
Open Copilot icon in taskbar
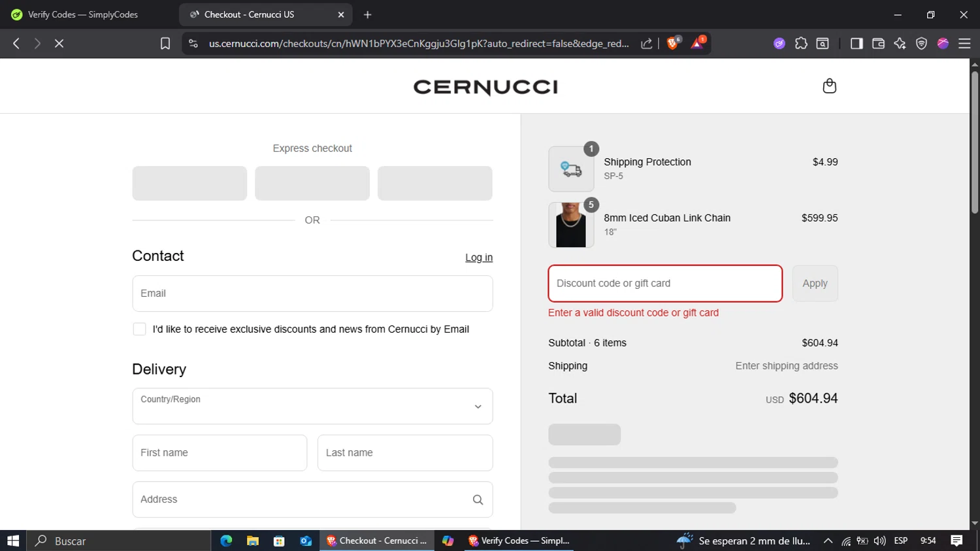448,541
